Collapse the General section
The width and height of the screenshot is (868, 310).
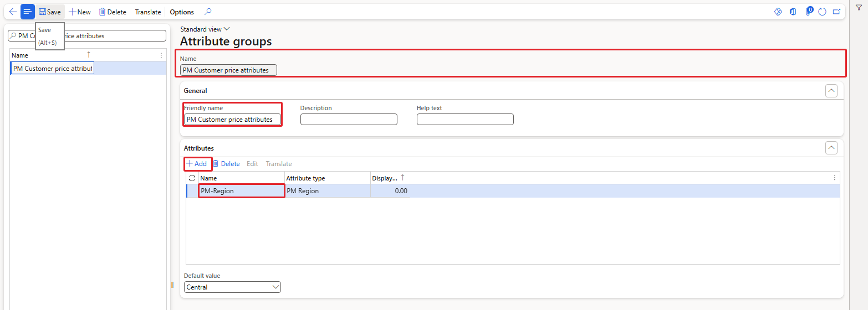(831, 91)
